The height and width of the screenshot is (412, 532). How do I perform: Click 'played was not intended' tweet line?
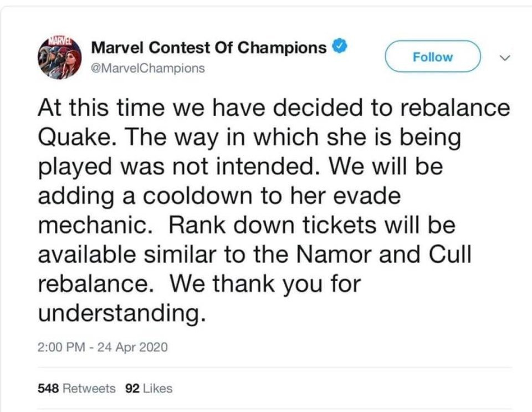[179, 167]
